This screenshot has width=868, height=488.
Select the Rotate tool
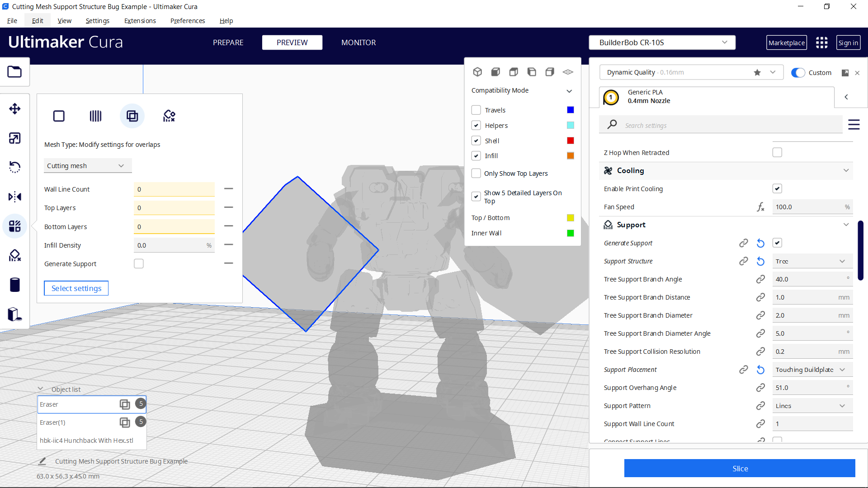(x=15, y=167)
